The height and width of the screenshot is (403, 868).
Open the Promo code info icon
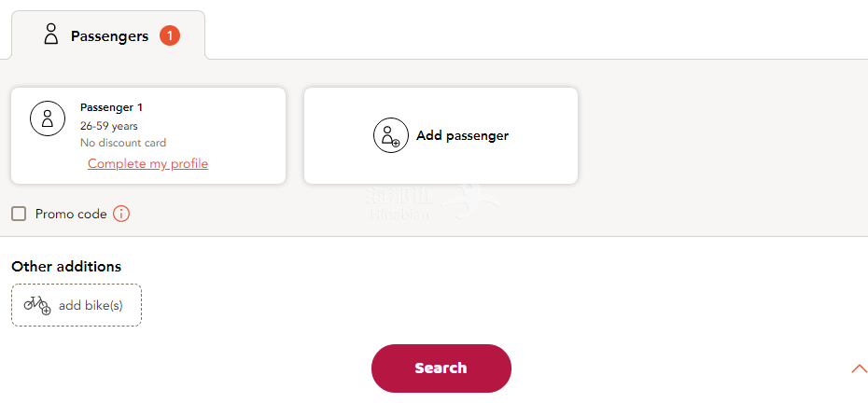pos(121,214)
